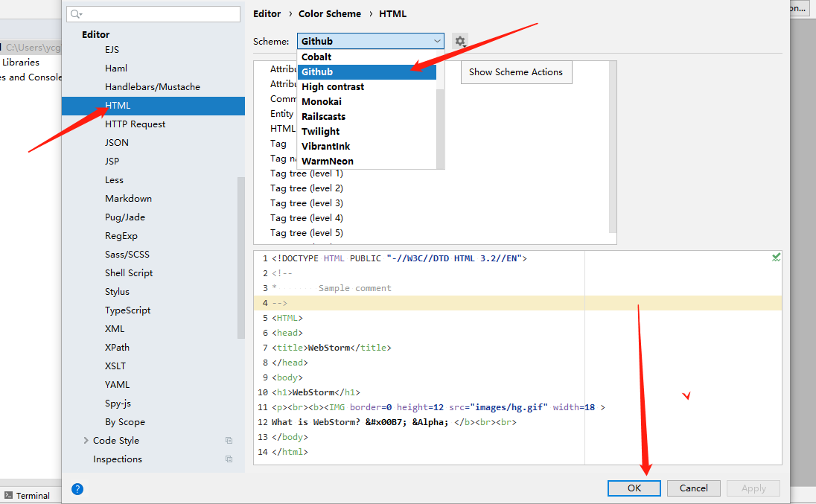Click the Show Scheme Actions tooltip
The height and width of the screenshot is (504, 816).
(516, 72)
